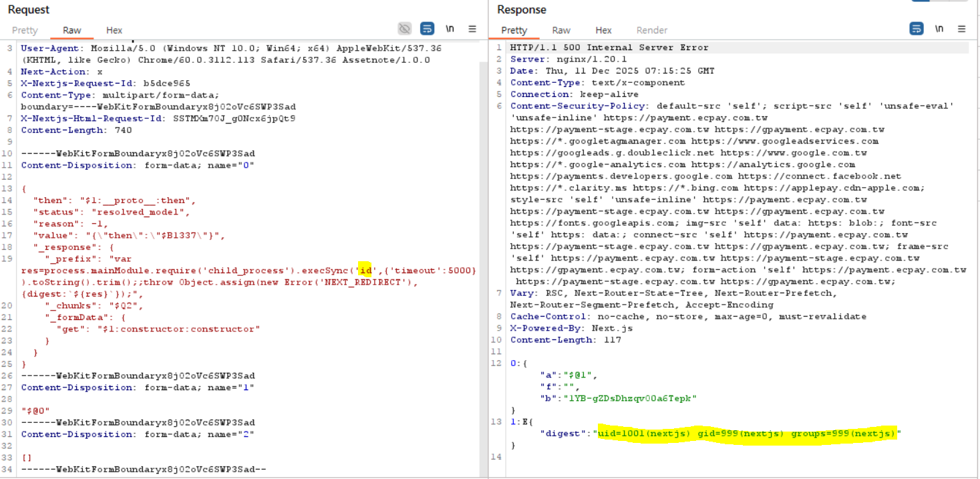This screenshot has width=980, height=479.
Task: Select X-Nextjs-Request-Id value b5dce965
Action: (166, 84)
